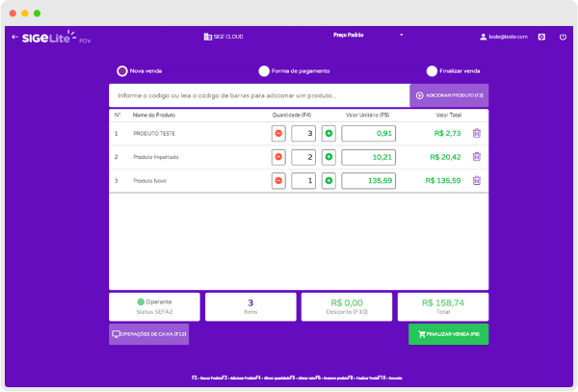Remove PRODUTO TESTE using trash icon
Image resolution: width=578 pixels, height=392 pixels.
click(x=476, y=133)
